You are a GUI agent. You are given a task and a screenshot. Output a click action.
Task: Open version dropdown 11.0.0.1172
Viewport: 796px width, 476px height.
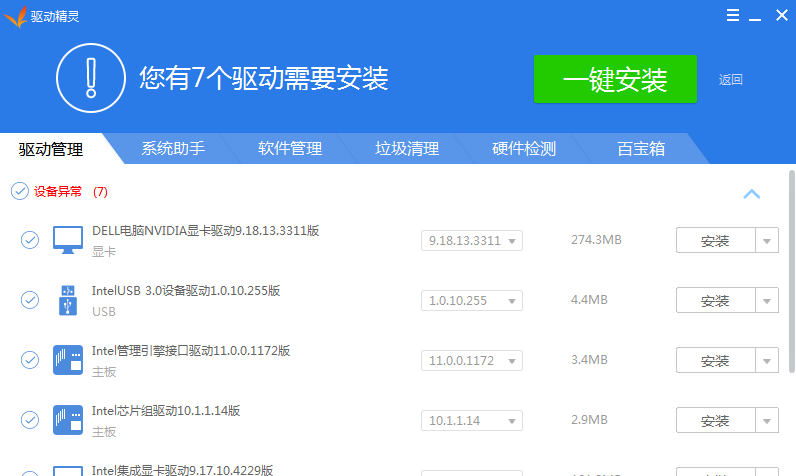[x=472, y=360]
